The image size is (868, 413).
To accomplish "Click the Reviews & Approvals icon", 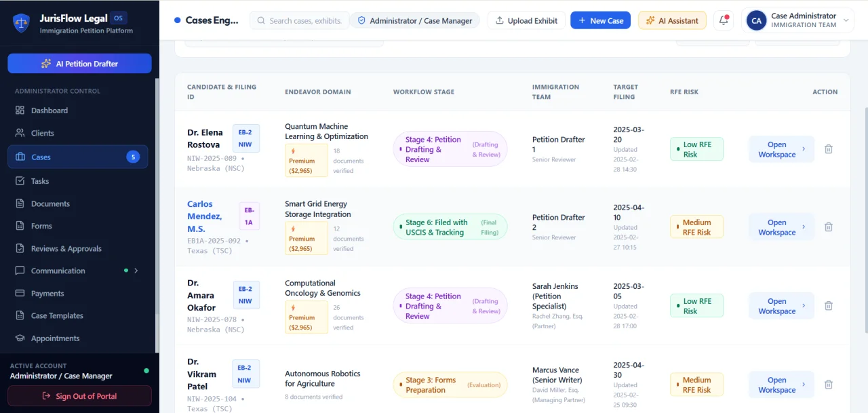I will click(x=20, y=248).
